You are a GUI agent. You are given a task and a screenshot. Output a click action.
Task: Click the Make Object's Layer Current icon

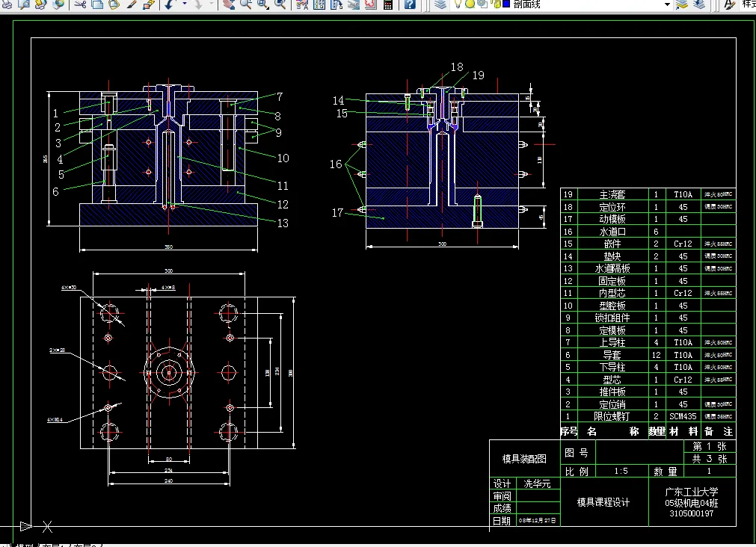[x=681, y=4]
